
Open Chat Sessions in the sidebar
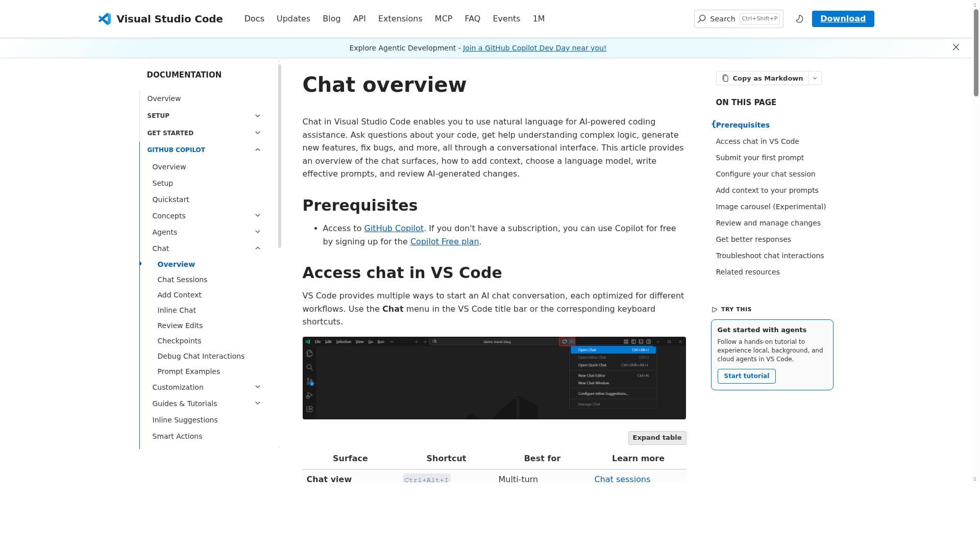coord(182,280)
